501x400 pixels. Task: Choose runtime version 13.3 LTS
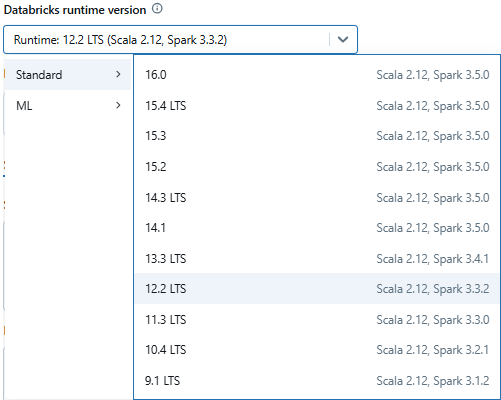pos(317,259)
